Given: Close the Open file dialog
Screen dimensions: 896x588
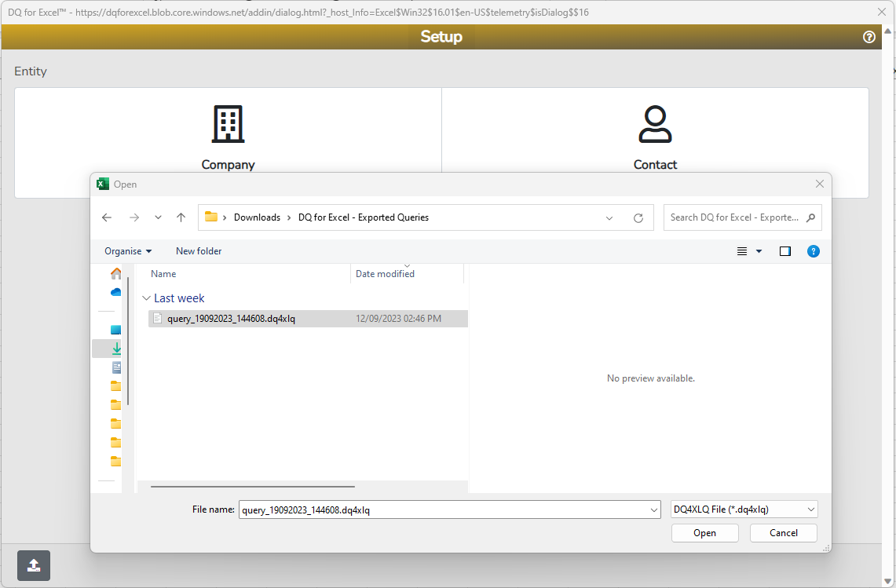Looking at the screenshot, I should (x=819, y=184).
